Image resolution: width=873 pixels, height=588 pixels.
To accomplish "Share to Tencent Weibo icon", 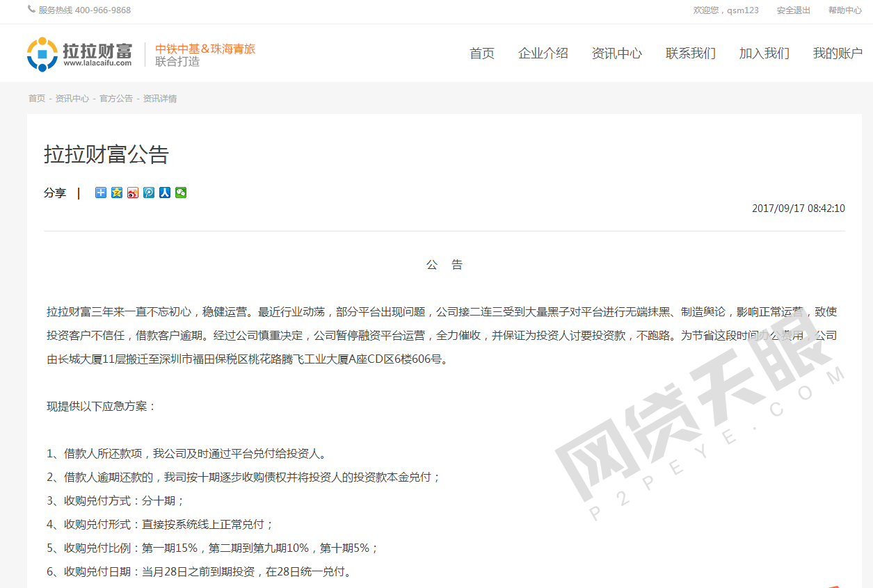I will 149,193.
